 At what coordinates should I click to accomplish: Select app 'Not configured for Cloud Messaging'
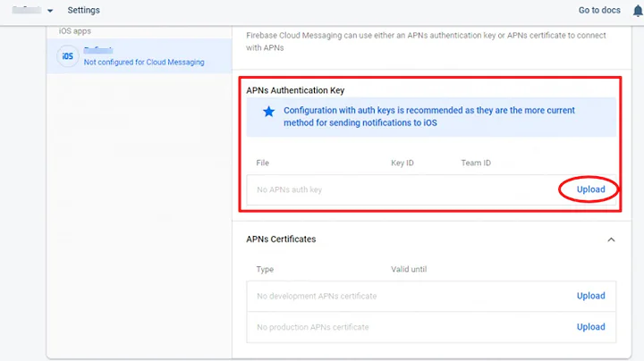pos(140,56)
